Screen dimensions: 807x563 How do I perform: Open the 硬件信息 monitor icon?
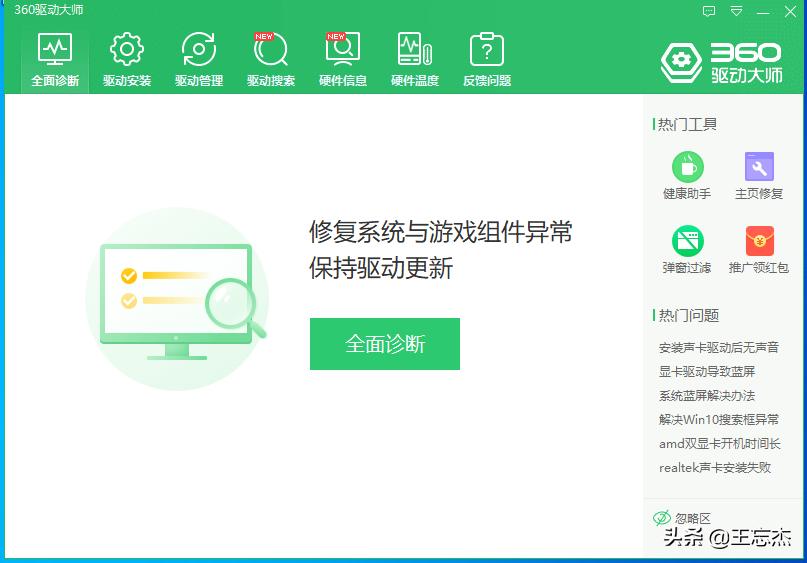[x=343, y=49]
